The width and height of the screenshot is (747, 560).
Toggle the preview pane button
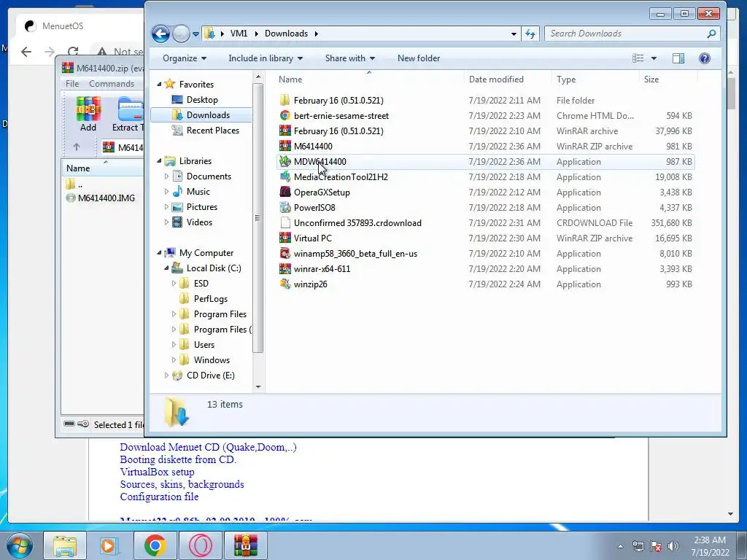click(678, 58)
